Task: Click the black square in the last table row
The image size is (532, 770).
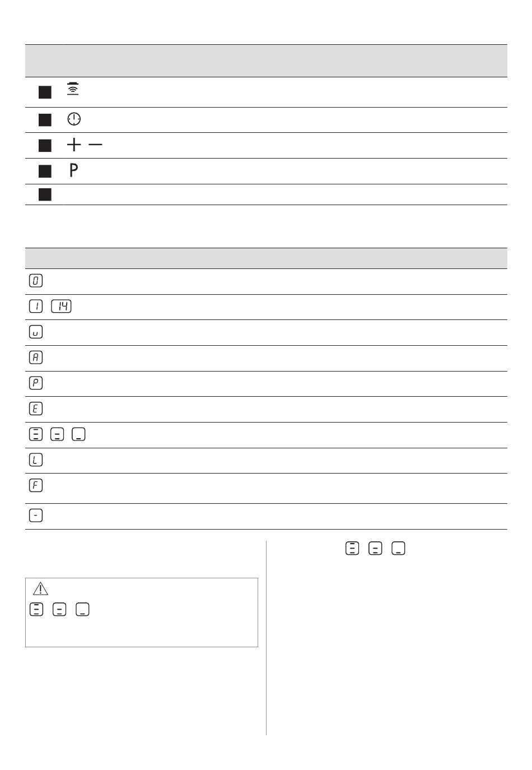Action: (45, 194)
